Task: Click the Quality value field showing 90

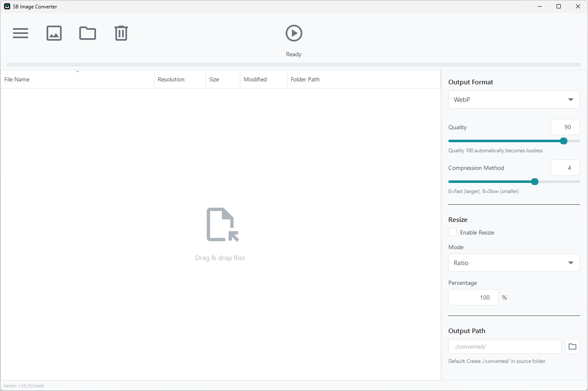Action: pos(565,127)
